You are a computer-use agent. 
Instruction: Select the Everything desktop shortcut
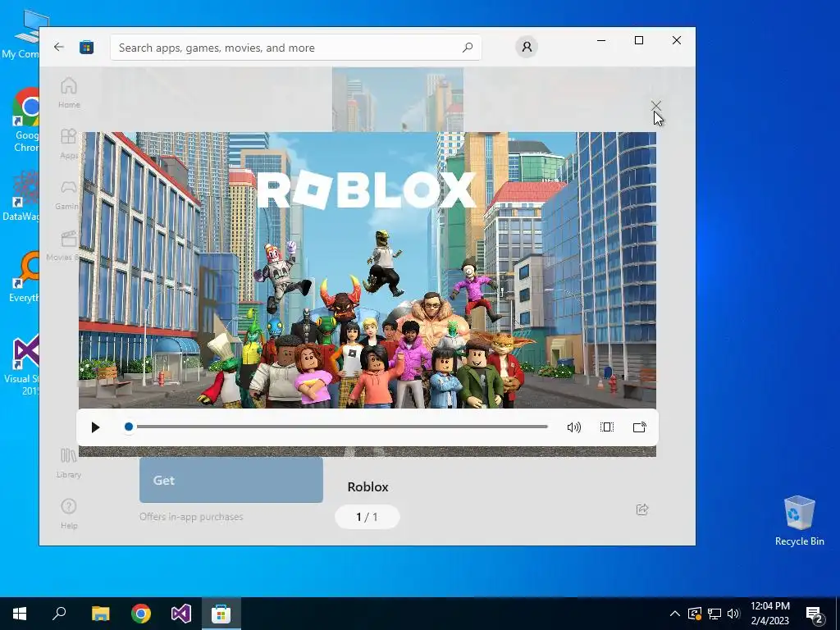[x=24, y=277]
